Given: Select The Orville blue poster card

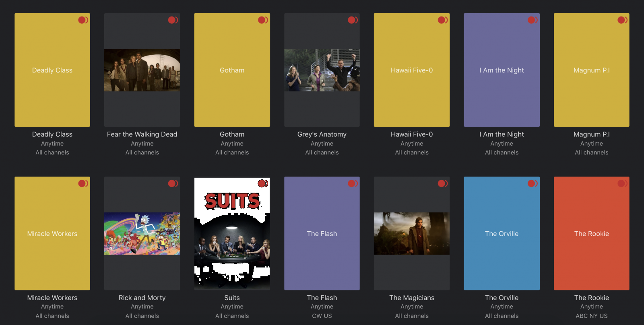Looking at the screenshot, I should coord(502,233).
